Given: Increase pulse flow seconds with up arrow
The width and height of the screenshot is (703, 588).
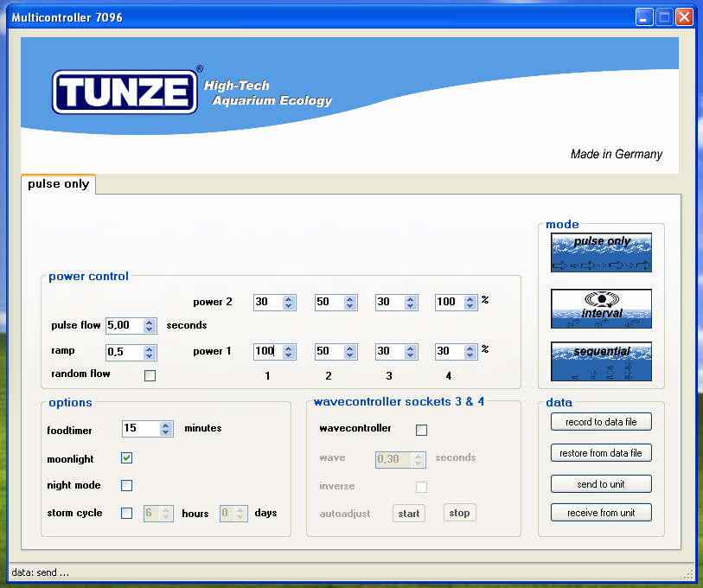Looking at the screenshot, I should (150, 322).
